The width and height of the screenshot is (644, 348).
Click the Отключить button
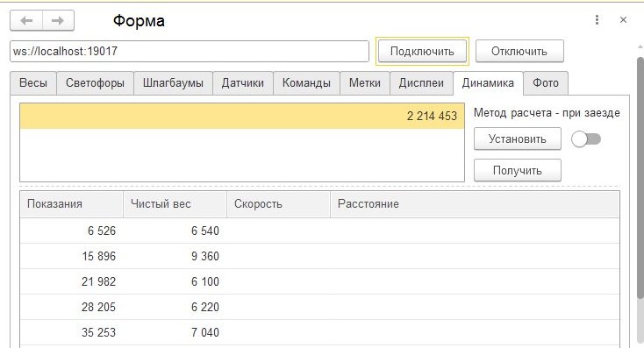(x=519, y=52)
